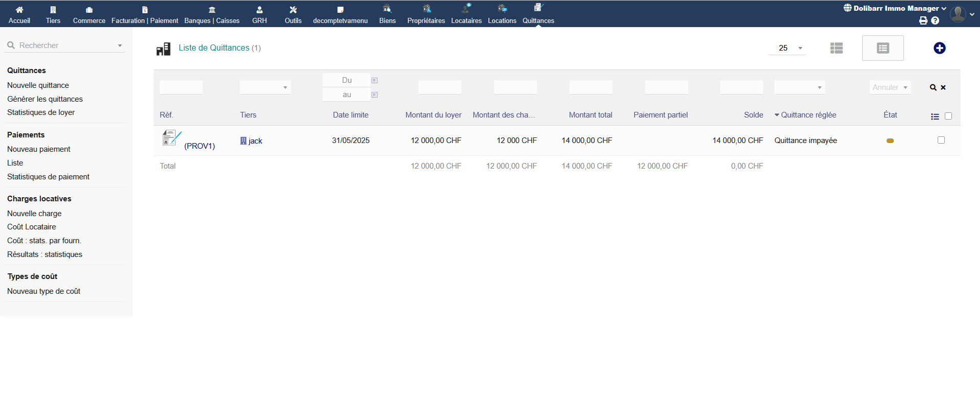Open calendar picker for Du date
Image resolution: width=980 pixels, height=398 pixels.
[375, 80]
